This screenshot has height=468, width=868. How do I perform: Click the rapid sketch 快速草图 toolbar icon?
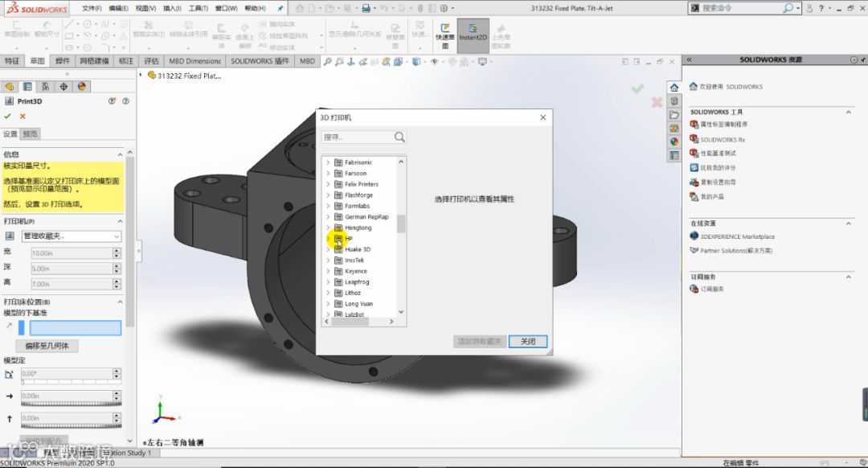point(444,35)
